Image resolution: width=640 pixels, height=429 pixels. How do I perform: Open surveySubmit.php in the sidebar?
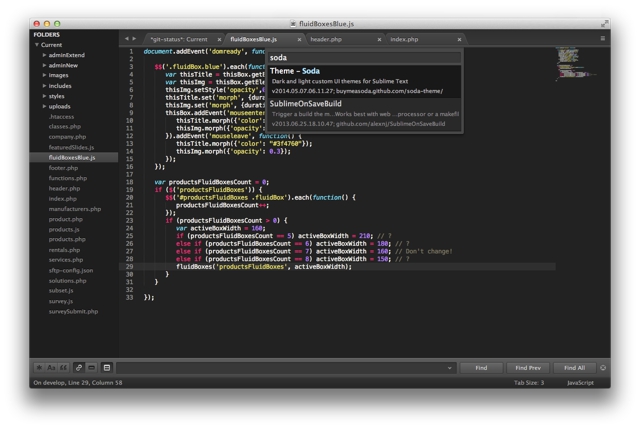click(73, 311)
